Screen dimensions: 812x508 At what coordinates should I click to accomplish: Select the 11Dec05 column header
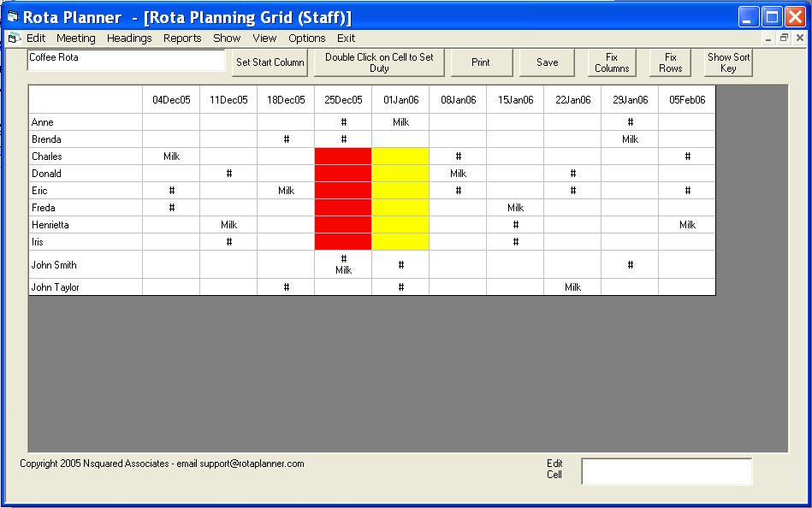[228, 100]
